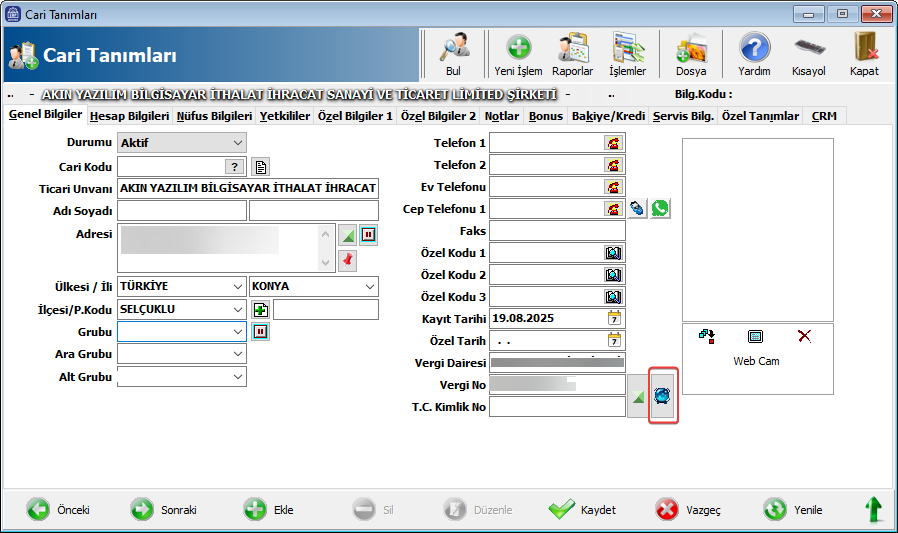The width and height of the screenshot is (898, 533).
Task: Switch to the Nüfus Bilgileri tab
Action: [x=214, y=116]
